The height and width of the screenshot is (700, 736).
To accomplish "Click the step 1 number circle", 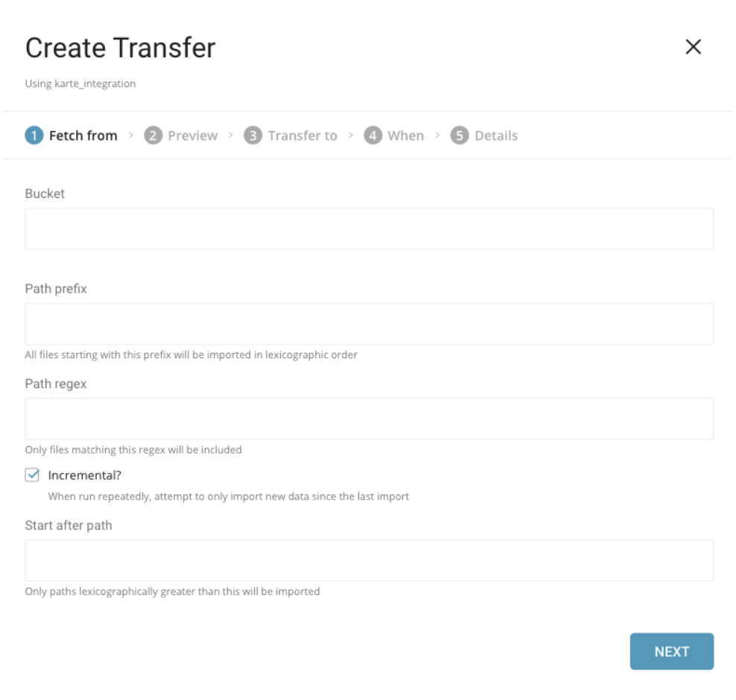I will (34, 136).
